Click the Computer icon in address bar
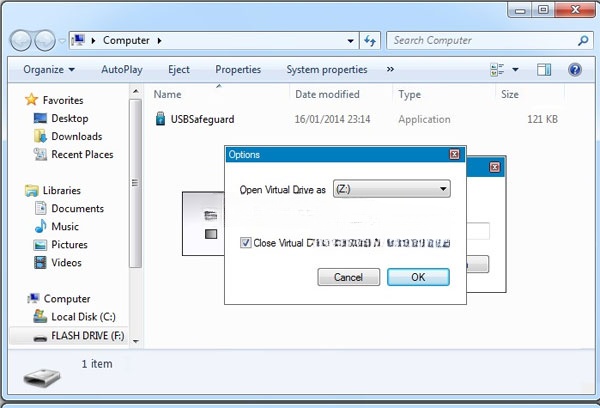The width and height of the screenshot is (600, 408). pos(78,40)
